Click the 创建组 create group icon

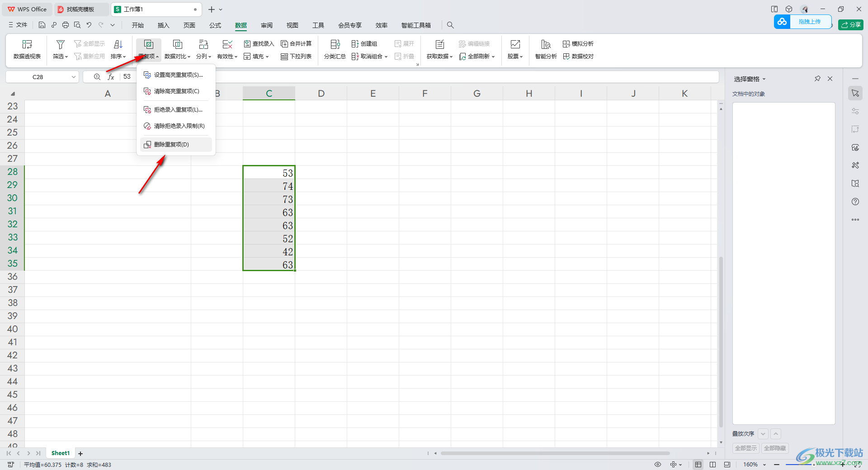tap(355, 44)
